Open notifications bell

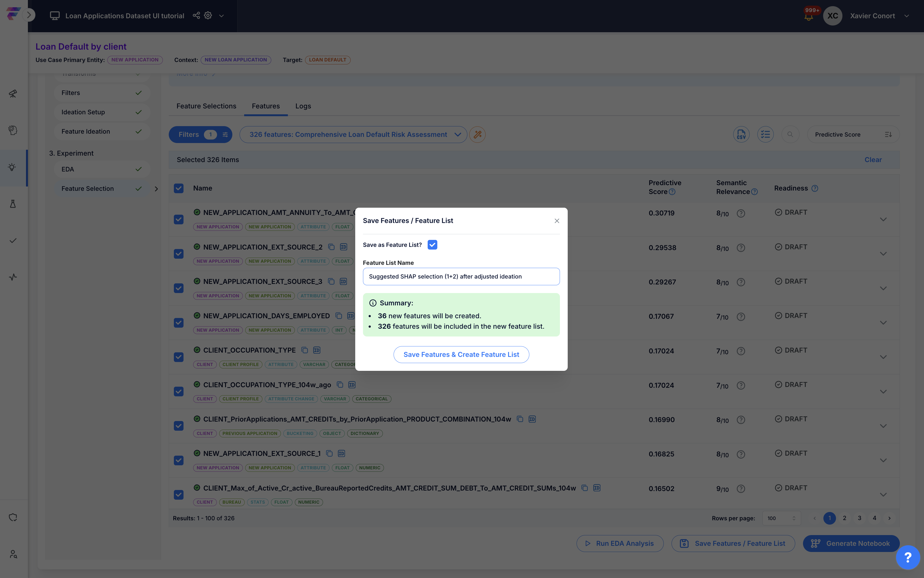click(809, 16)
